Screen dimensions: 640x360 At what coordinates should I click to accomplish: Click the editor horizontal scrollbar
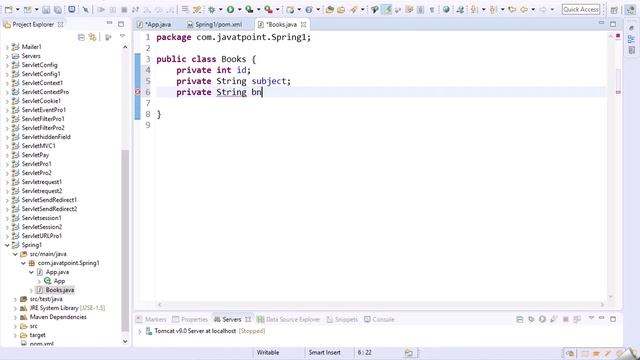[x=380, y=304]
